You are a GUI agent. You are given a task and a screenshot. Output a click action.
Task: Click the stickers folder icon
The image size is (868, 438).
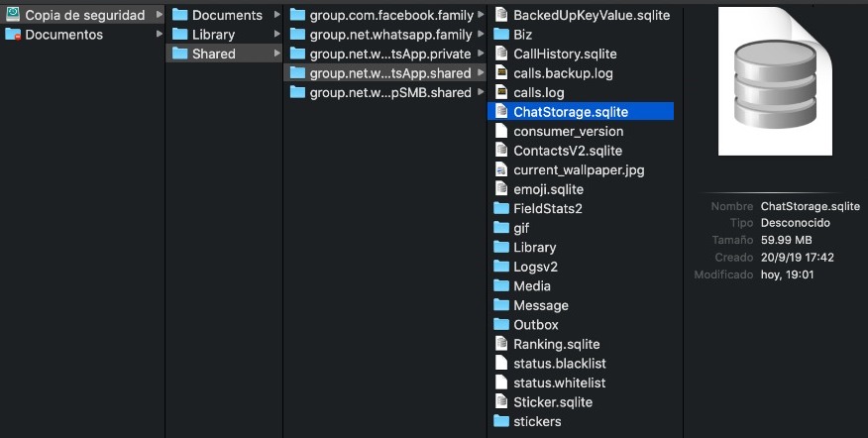pos(501,421)
